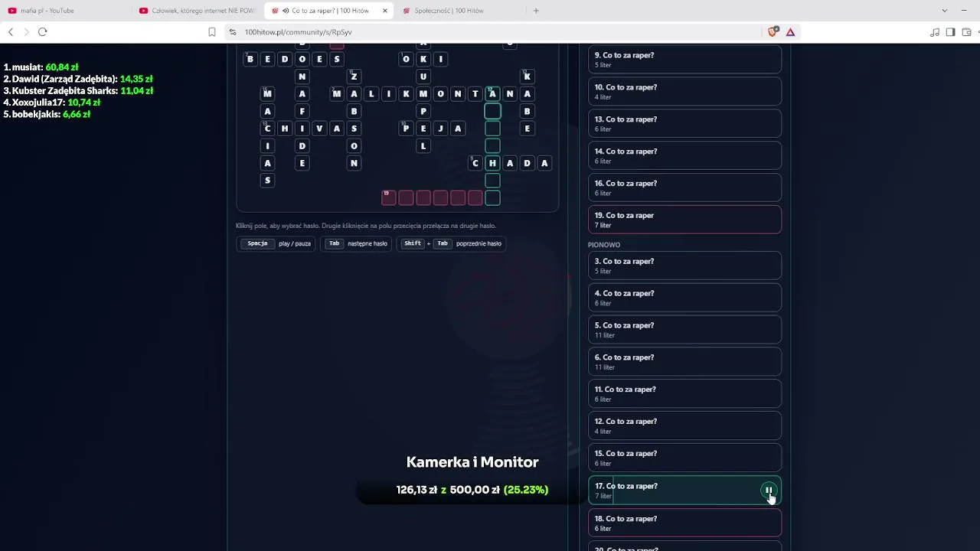
Task: Bookmark this page
Action: [x=212, y=32]
